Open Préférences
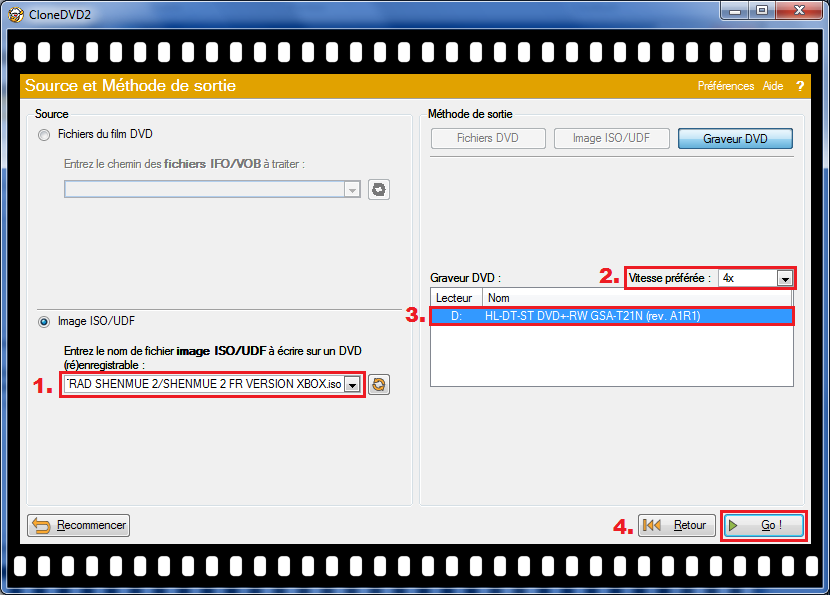 pos(725,86)
